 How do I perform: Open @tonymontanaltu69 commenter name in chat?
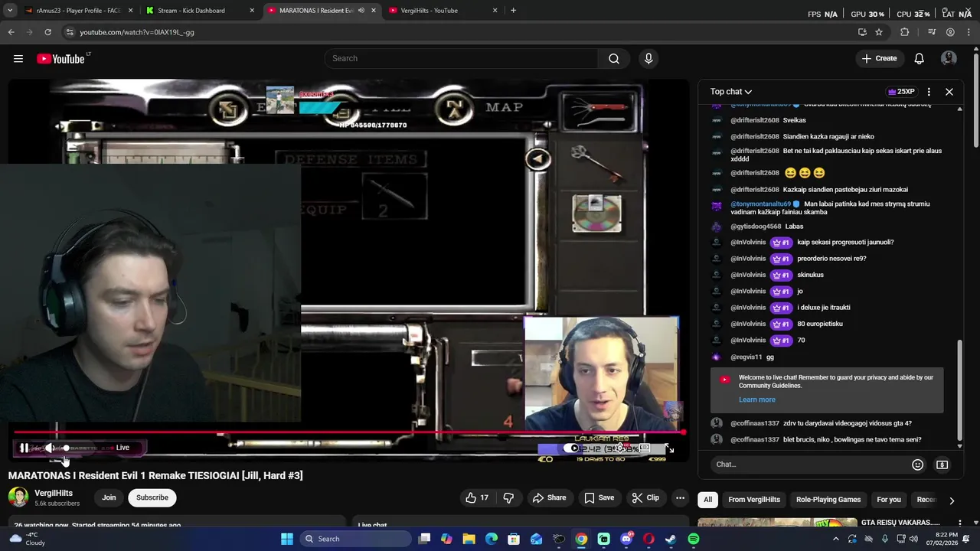pos(760,204)
